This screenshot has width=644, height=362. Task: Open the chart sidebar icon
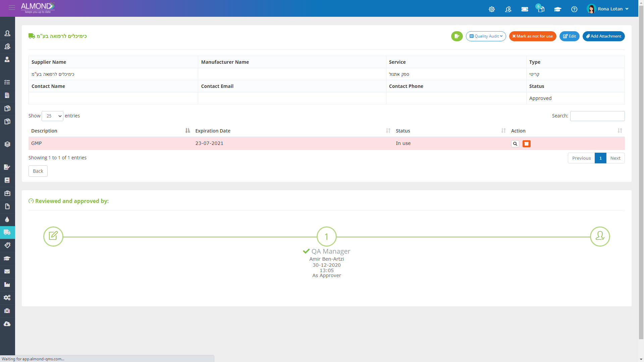click(7, 285)
